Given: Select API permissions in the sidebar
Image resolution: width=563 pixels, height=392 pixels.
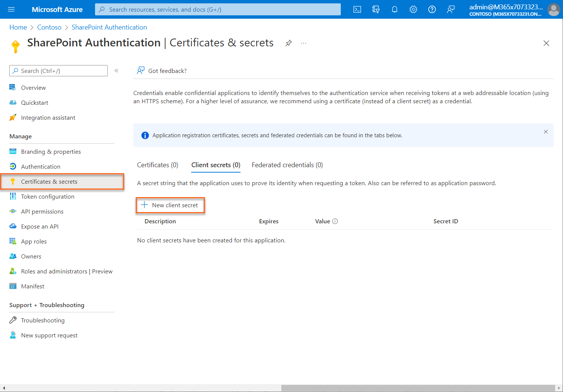Looking at the screenshot, I should [x=42, y=211].
